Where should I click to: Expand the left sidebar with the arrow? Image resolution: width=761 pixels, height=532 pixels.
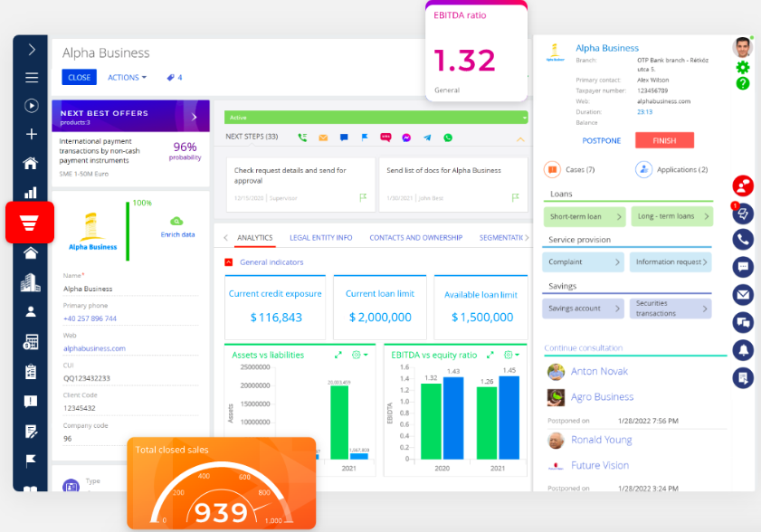[x=32, y=50]
